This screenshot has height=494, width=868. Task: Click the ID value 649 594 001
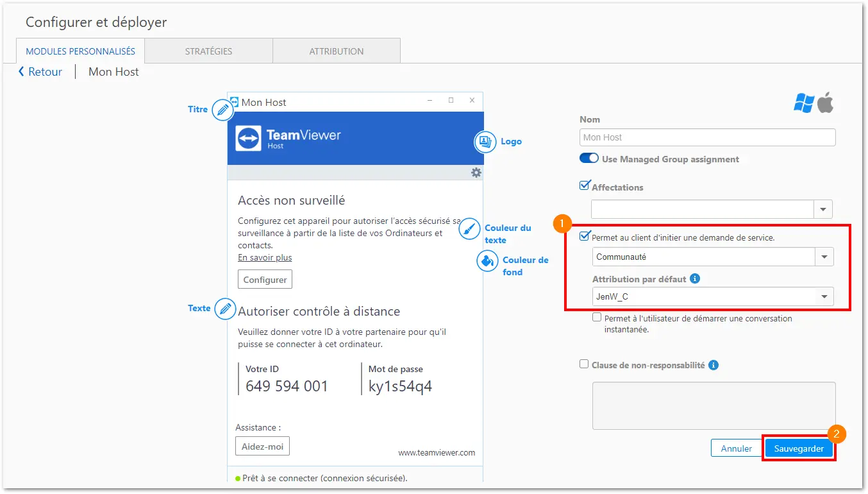(287, 386)
